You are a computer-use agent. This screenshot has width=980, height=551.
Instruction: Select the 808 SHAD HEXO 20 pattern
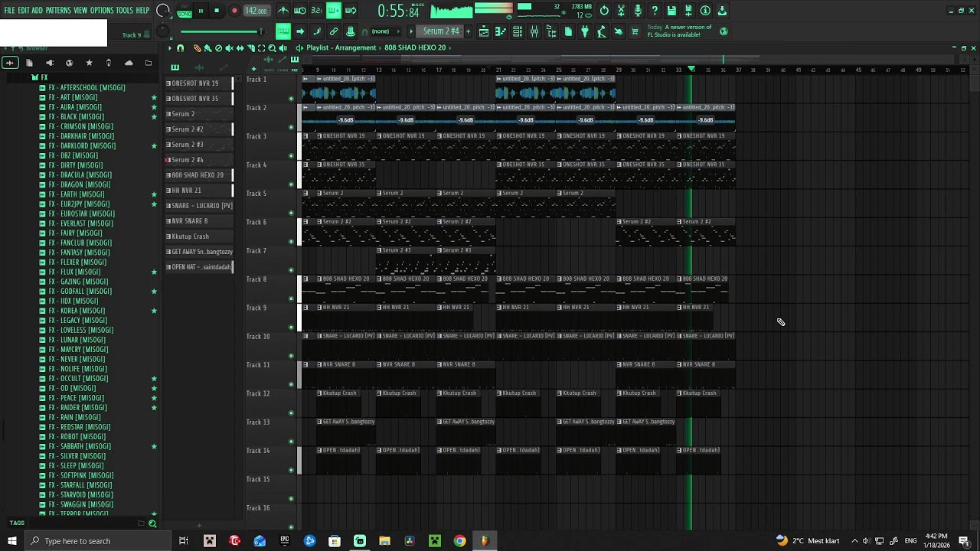pos(199,175)
